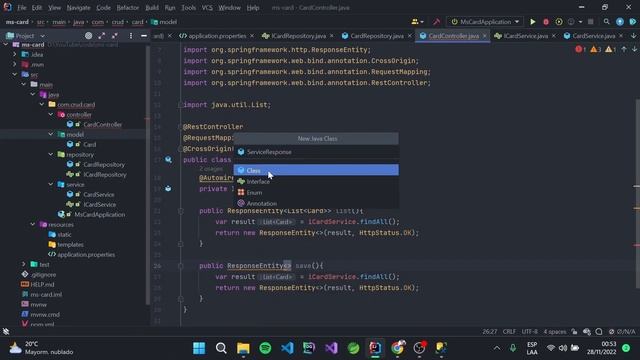
Task: Click cursor position 26:27 in status bar
Action: point(489,331)
